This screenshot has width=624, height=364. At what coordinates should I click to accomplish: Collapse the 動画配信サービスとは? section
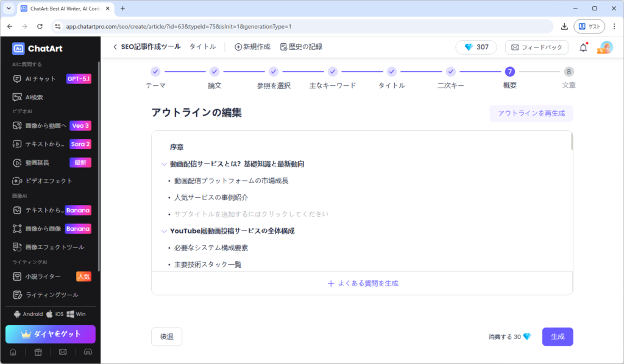pos(164,164)
